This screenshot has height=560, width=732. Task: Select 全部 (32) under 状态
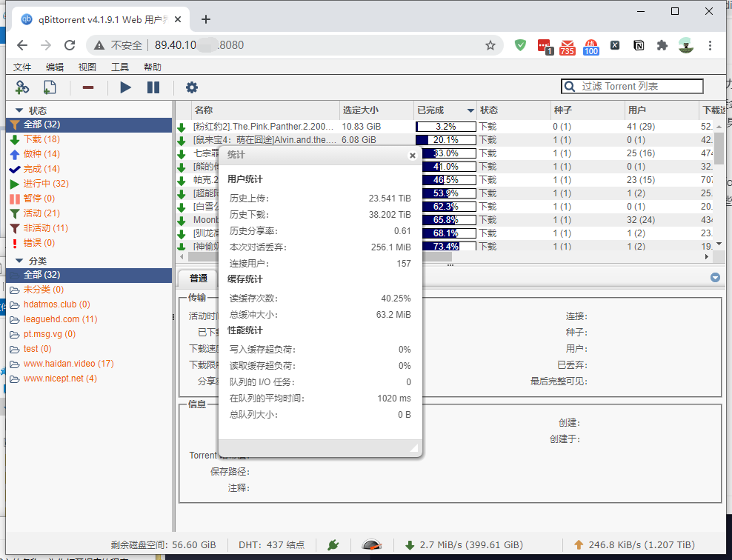(89, 124)
